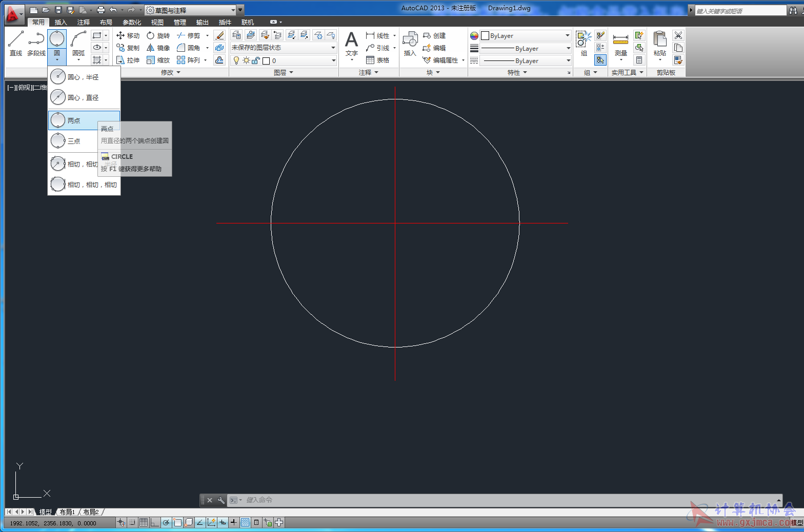Click the Array (阵列) tool

click(188, 60)
